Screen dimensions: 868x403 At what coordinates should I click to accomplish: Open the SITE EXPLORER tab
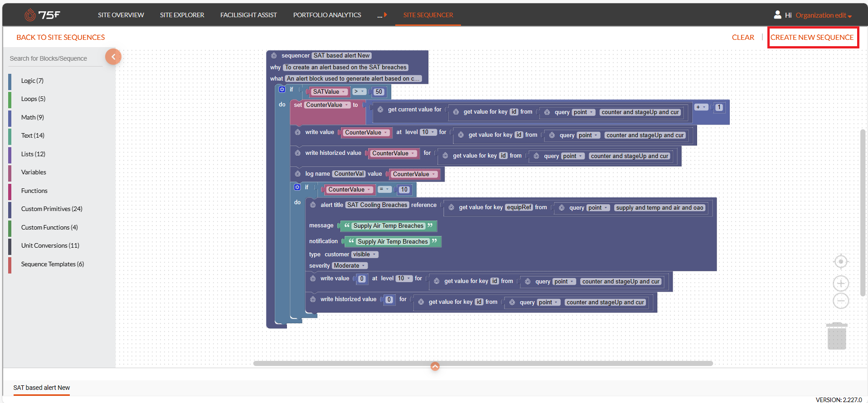point(182,15)
